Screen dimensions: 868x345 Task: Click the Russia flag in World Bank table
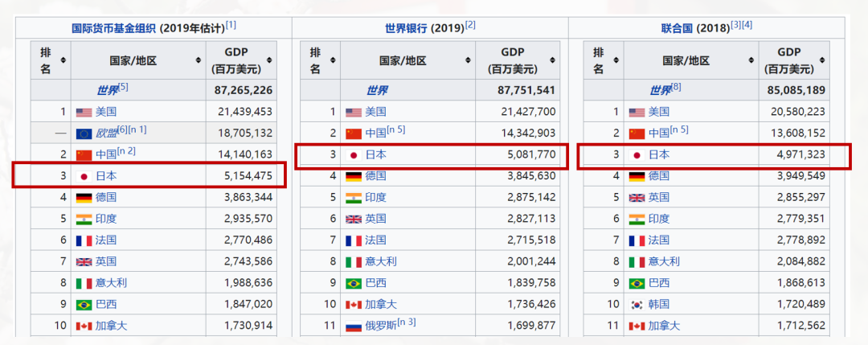(353, 327)
